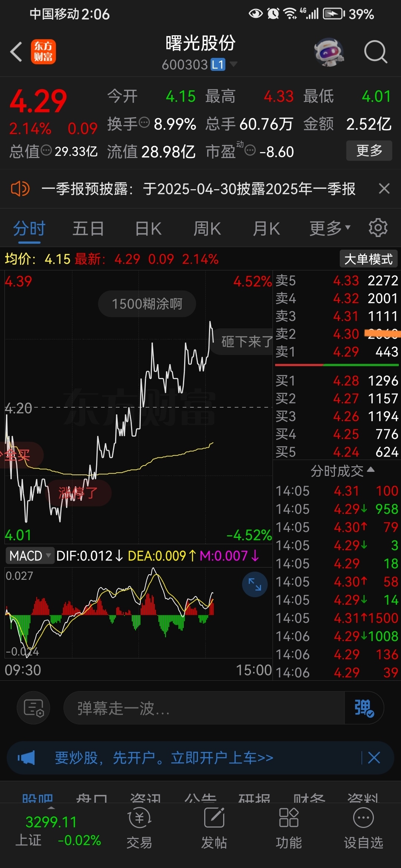The height and width of the screenshot is (868, 401).
Task: Open the bullet comment settings icon
Action: (33, 708)
